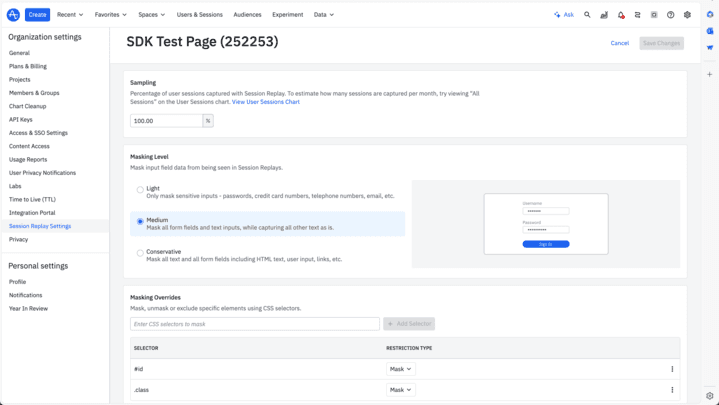Select the Medium masking level
The height and width of the screenshot is (405, 719).
[140, 221]
